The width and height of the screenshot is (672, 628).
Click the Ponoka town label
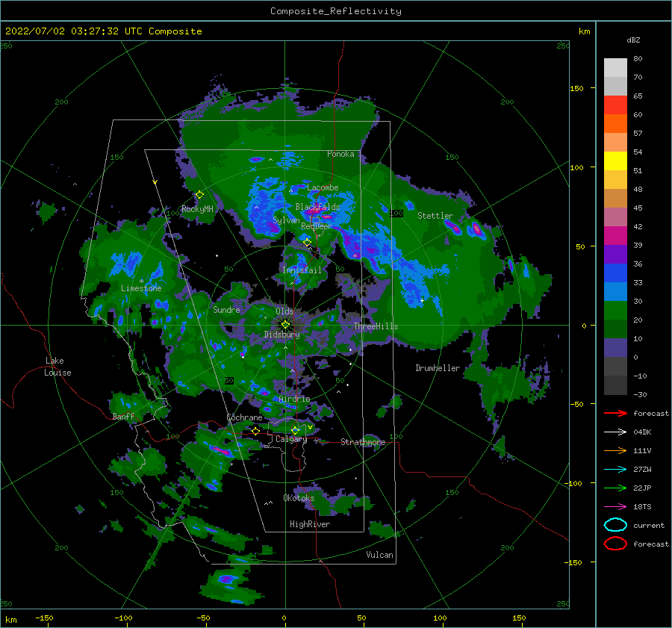[x=340, y=154]
